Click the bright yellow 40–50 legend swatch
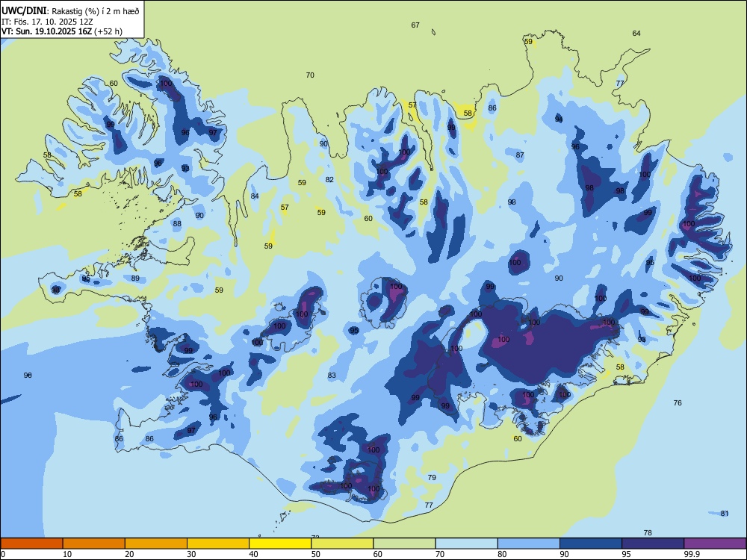Image resolution: width=747 pixels, height=560 pixels. (280, 544)
